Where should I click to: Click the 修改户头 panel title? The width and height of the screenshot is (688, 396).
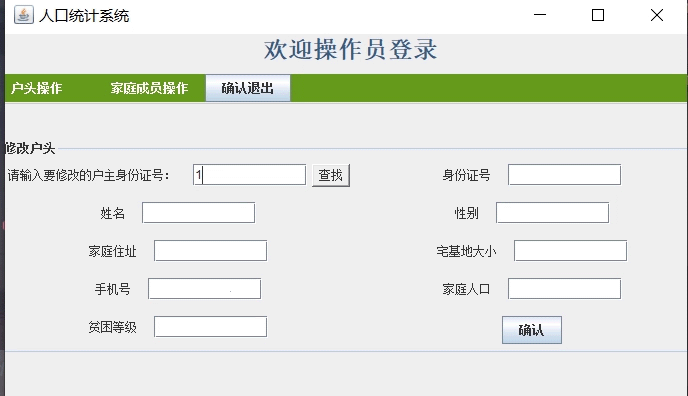[30, 148]
